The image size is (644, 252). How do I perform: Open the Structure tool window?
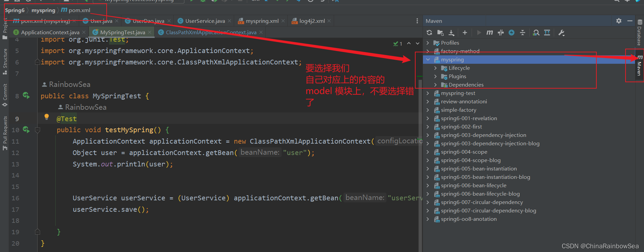tap(5, 61)
